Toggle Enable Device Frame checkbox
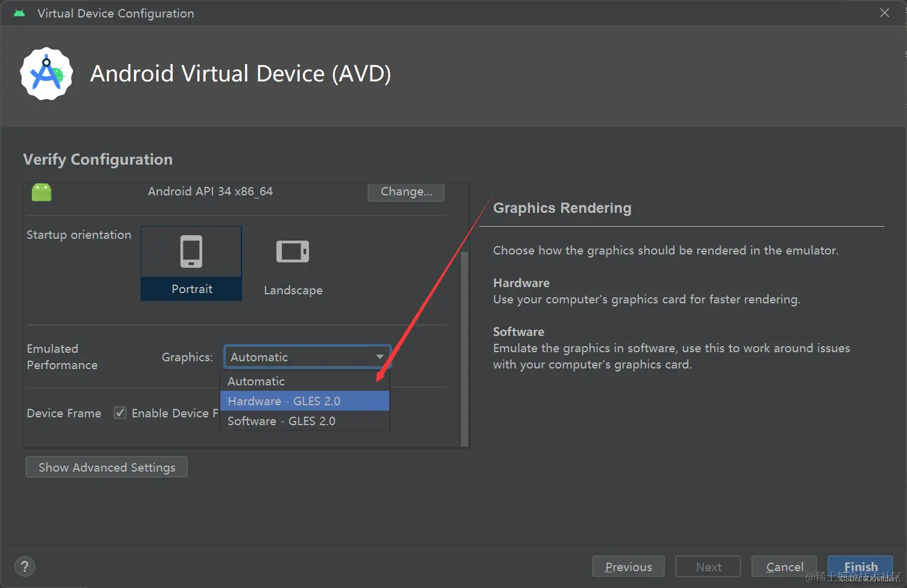Viewport: 907px width, 588px height. click(120, 413)
